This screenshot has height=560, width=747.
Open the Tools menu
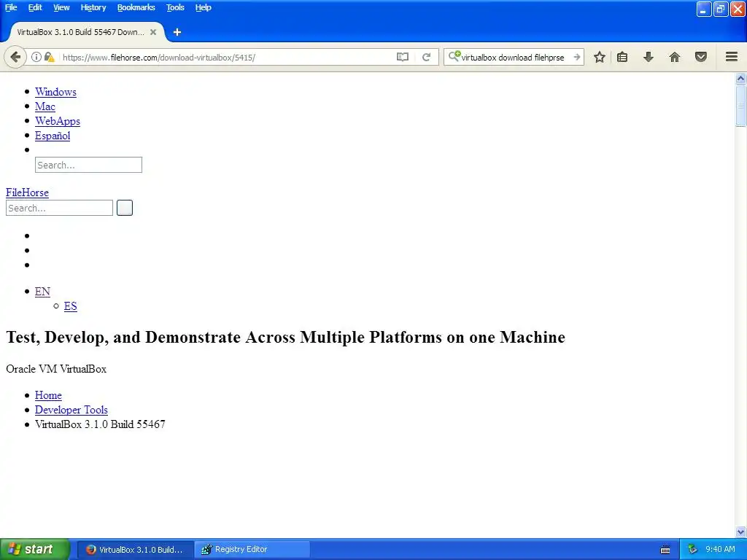175,7
